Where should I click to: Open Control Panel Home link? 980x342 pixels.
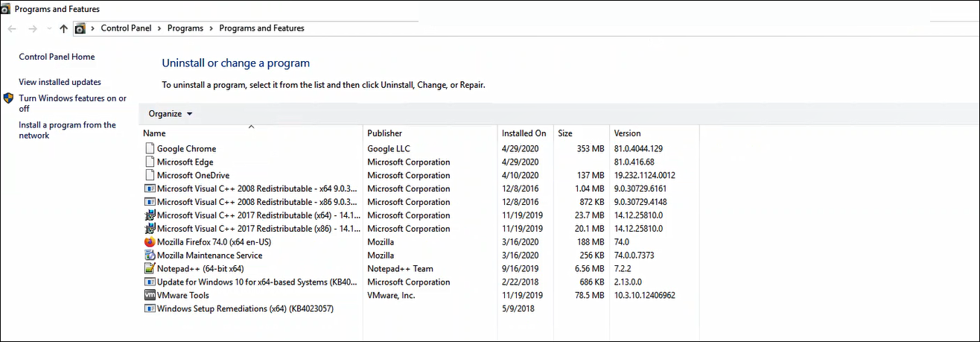pos(57,57)
